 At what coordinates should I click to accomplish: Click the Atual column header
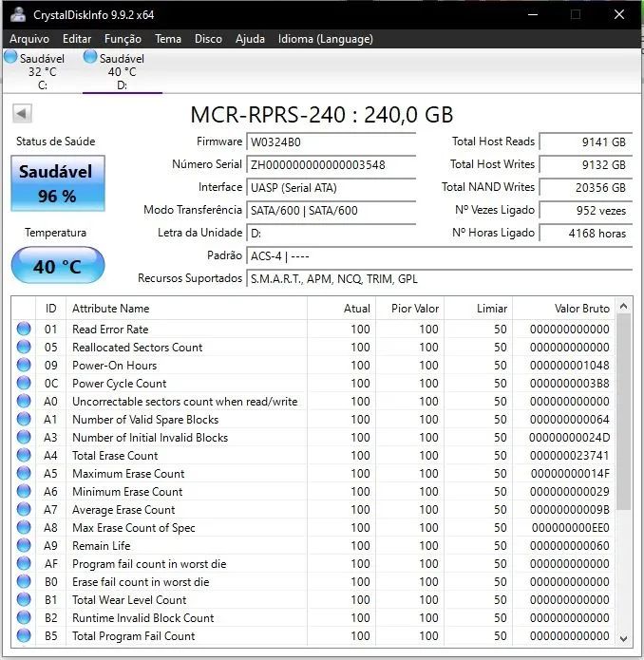341,308
